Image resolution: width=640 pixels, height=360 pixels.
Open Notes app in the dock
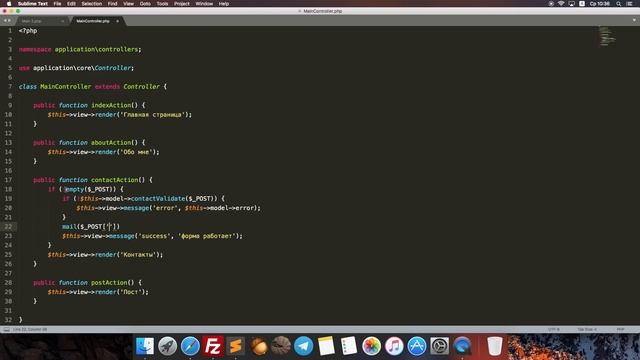(326, 346)
